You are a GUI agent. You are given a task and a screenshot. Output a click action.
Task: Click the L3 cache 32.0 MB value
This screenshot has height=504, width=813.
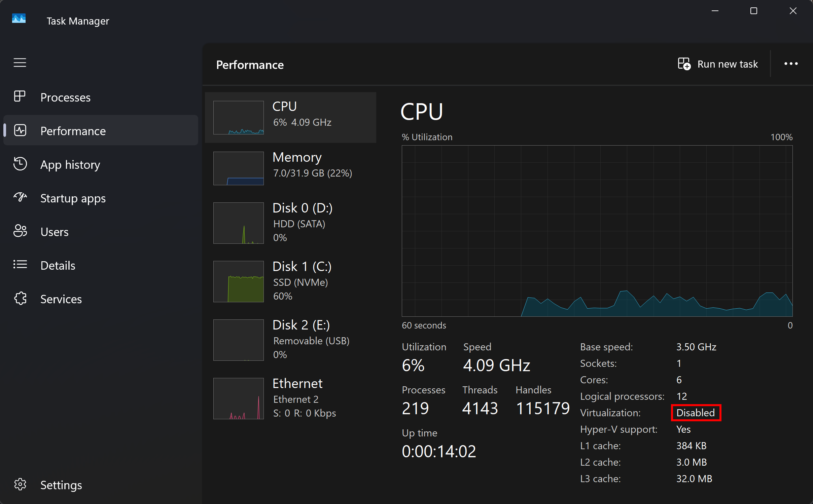[694, 479]
